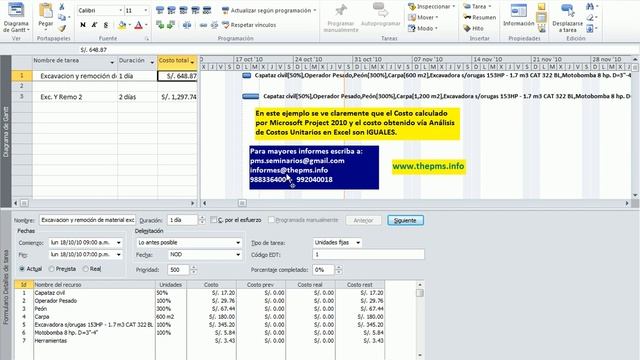Click the Outdent task green arrow icon
The width and height of the screenshot is (640, 360).
(x=160, y=25)
